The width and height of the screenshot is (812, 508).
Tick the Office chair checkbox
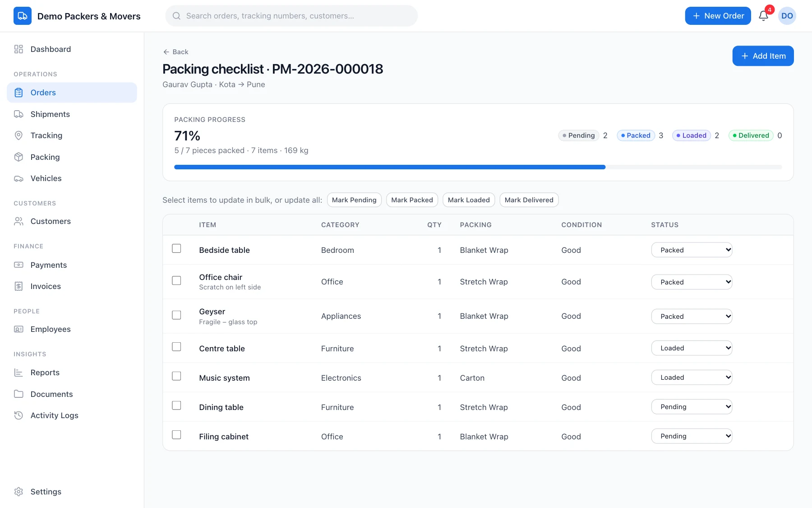(176, 280)
